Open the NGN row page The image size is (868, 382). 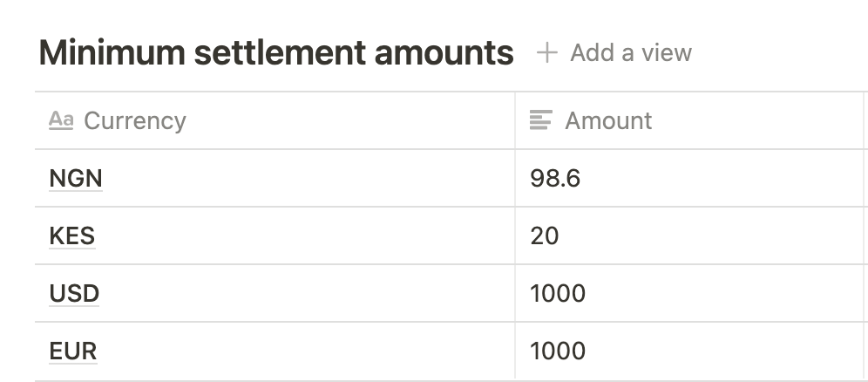(x=76, y=179)
